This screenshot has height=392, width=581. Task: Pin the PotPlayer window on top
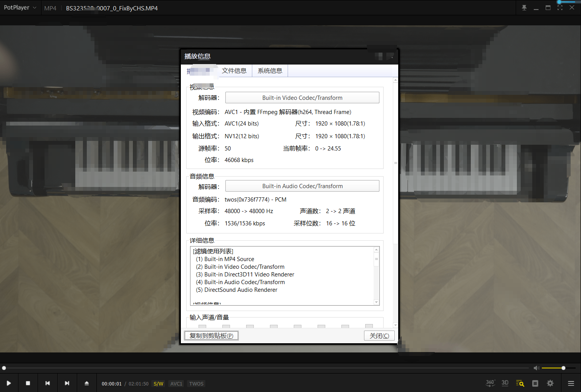tap(524, 8)
